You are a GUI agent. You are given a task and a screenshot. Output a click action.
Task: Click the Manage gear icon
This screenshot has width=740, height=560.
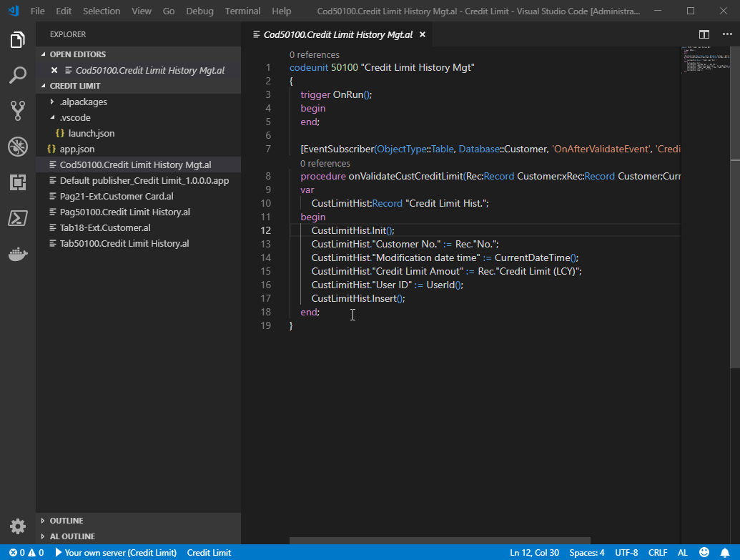pos(18,526)
